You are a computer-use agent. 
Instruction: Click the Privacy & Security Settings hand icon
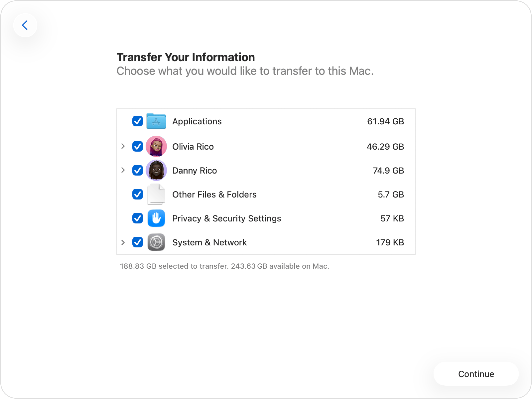(x=156, y=218)
